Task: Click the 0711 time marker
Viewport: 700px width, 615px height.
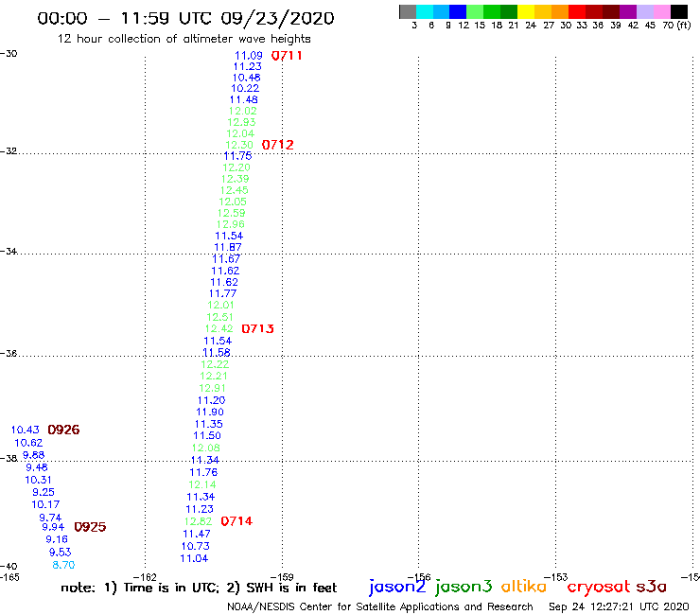Action: click(287, 56)
